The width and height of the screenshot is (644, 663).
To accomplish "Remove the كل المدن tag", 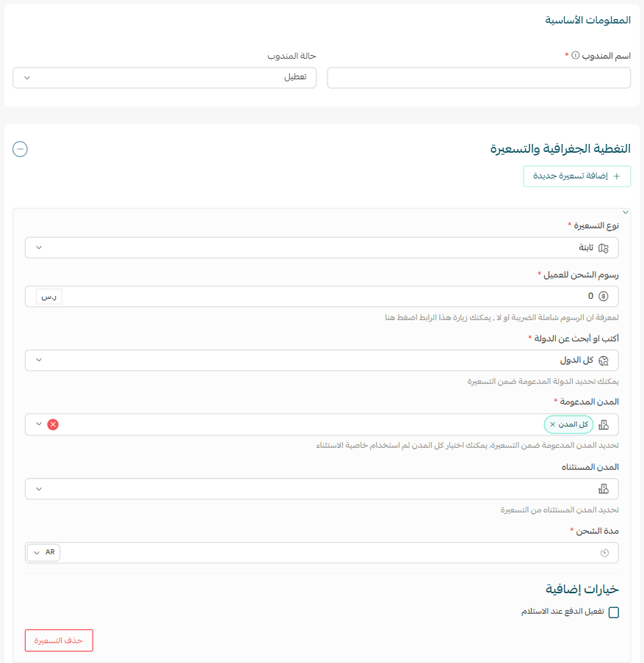I will (553, 424).
